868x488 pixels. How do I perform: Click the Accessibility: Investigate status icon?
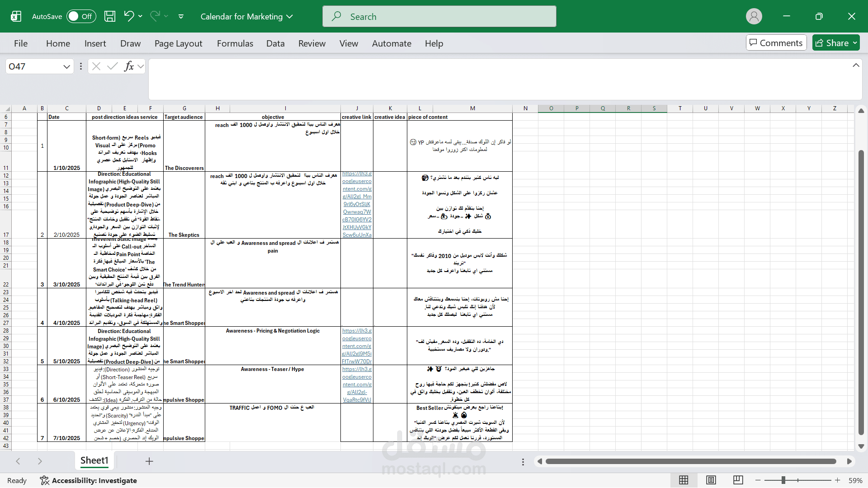(89, 480)
